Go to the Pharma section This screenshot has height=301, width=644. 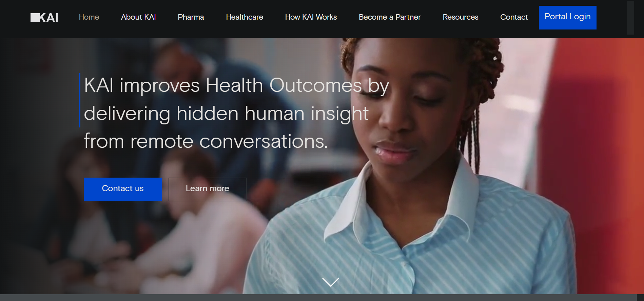pyautogui.click(x=191, y=17)
